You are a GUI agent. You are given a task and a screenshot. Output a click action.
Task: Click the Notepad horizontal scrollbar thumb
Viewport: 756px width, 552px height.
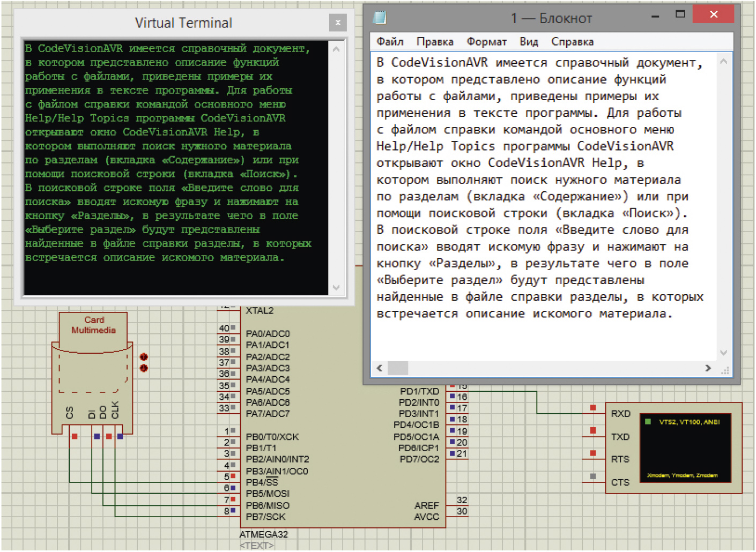(398, 368)
